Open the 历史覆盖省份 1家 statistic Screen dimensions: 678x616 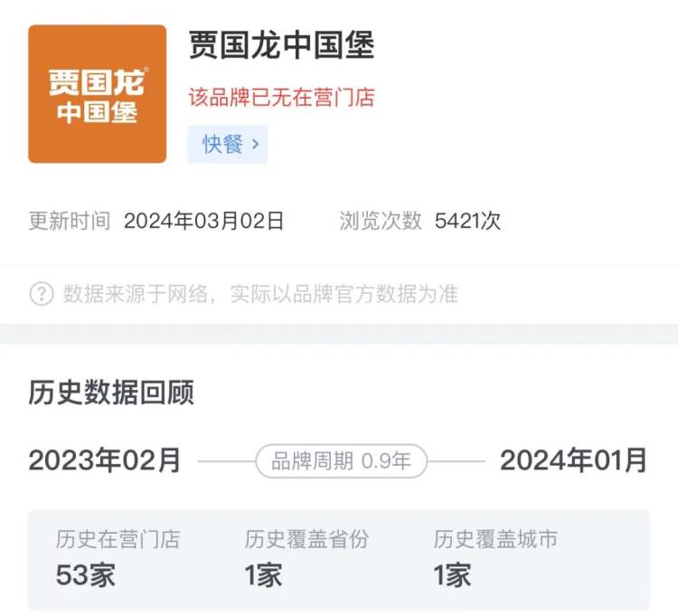point(306,557)
